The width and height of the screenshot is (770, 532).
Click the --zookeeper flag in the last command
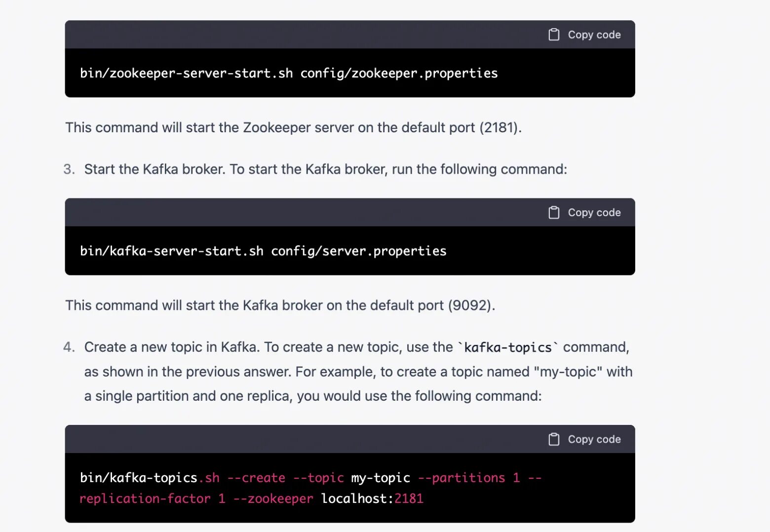click(273, 498)
